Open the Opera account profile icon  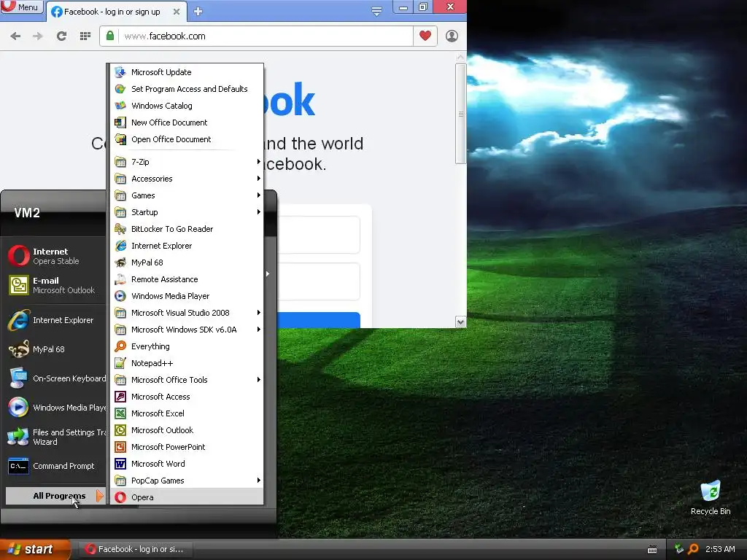pyautogui.click(x=452, y=36)
